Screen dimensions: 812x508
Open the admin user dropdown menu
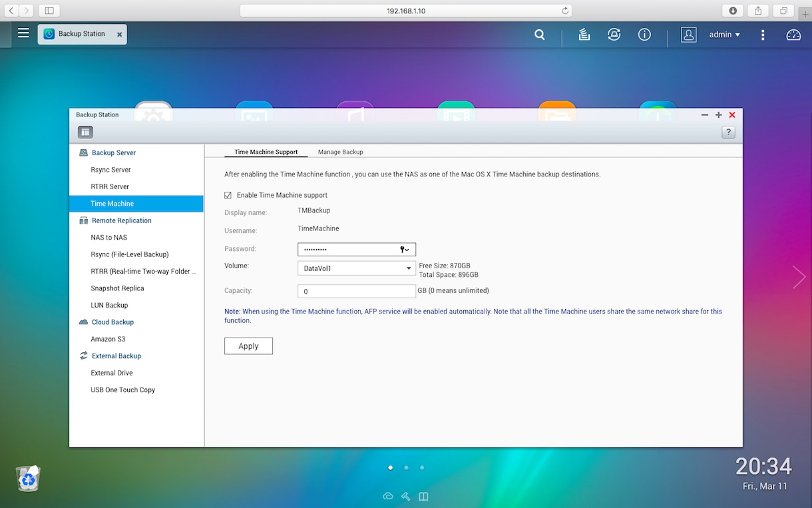(724, 35)
